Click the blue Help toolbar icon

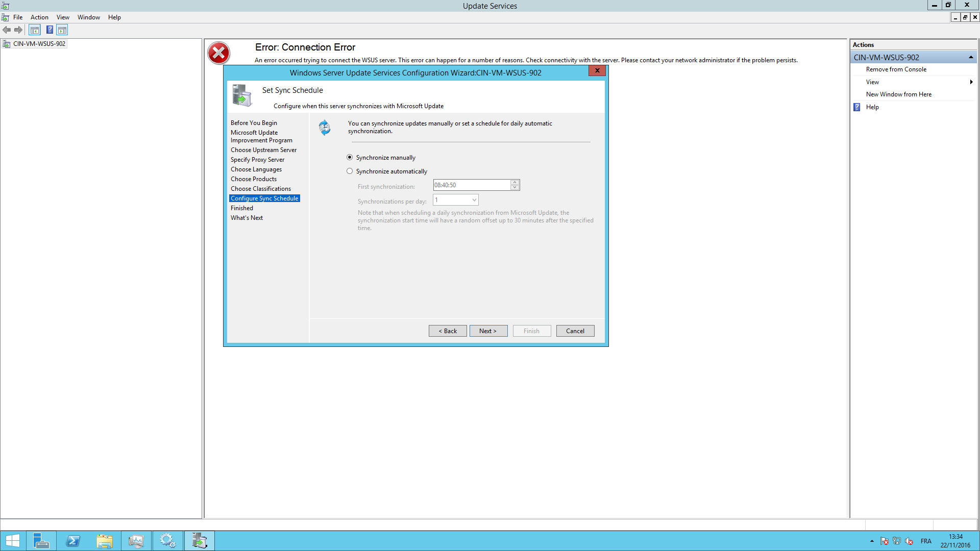click(x=50, y=30)
